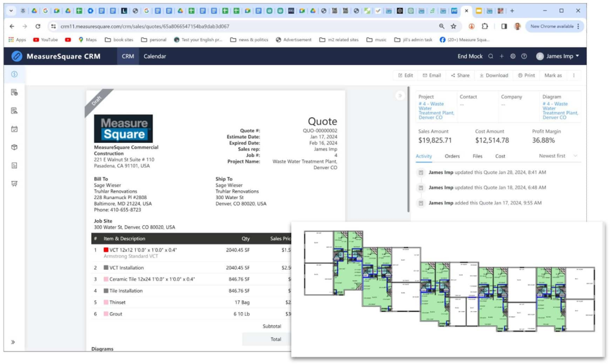Collapse the right details panel with double-chevron
The height and width of the screenshot is (364, 610).
coord(400,95)
